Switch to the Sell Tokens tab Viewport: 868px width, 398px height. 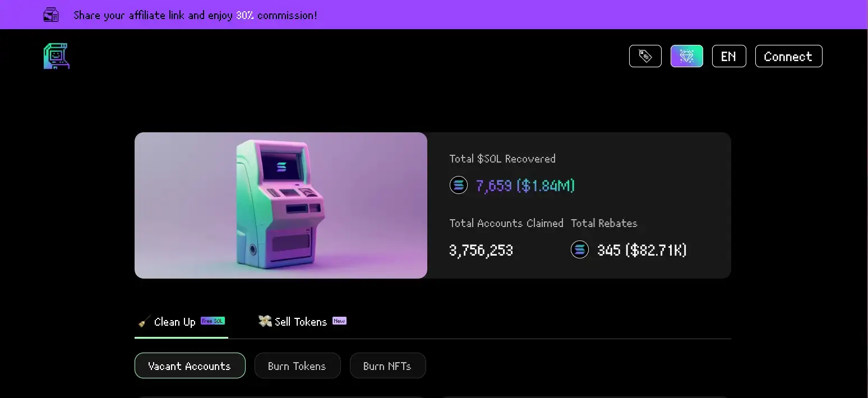point(301,322)
